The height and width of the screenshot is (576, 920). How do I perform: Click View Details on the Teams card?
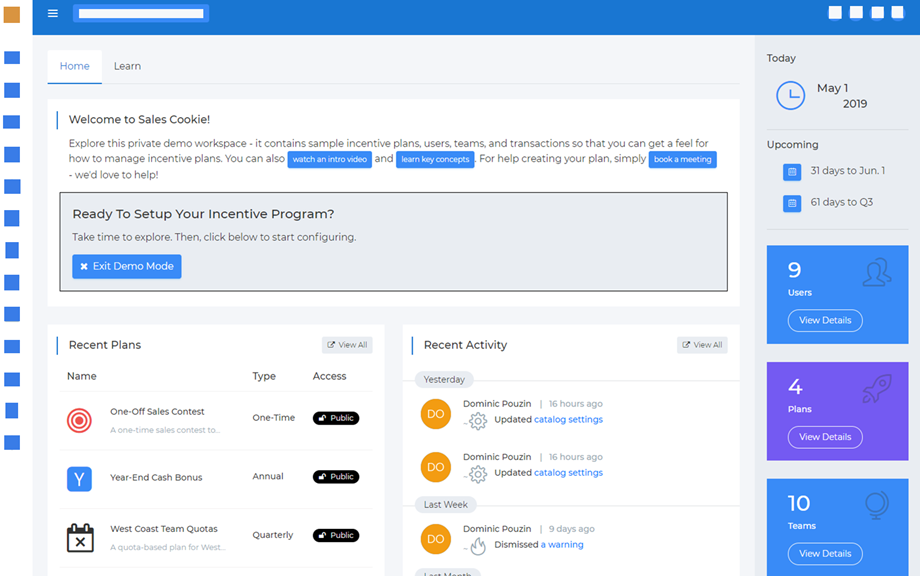click(824, 553)
